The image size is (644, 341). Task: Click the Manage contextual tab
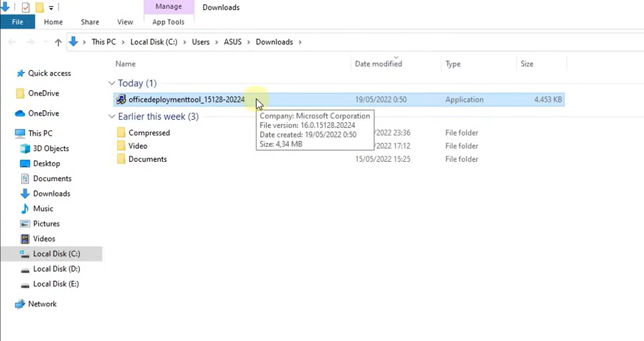(x=168, y=7)
